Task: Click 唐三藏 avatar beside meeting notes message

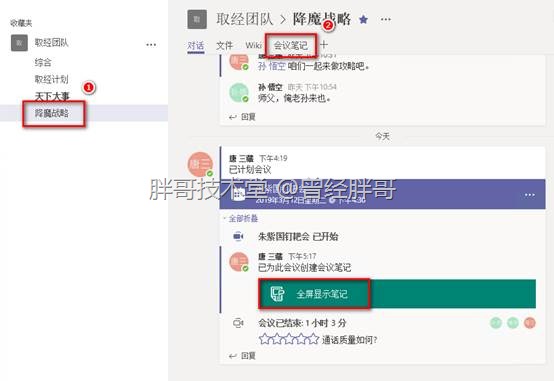Action: (239, 262)
